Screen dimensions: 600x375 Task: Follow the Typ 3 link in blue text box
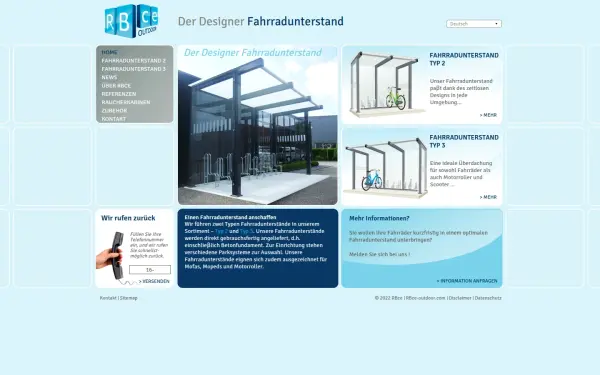coord(246,231)
